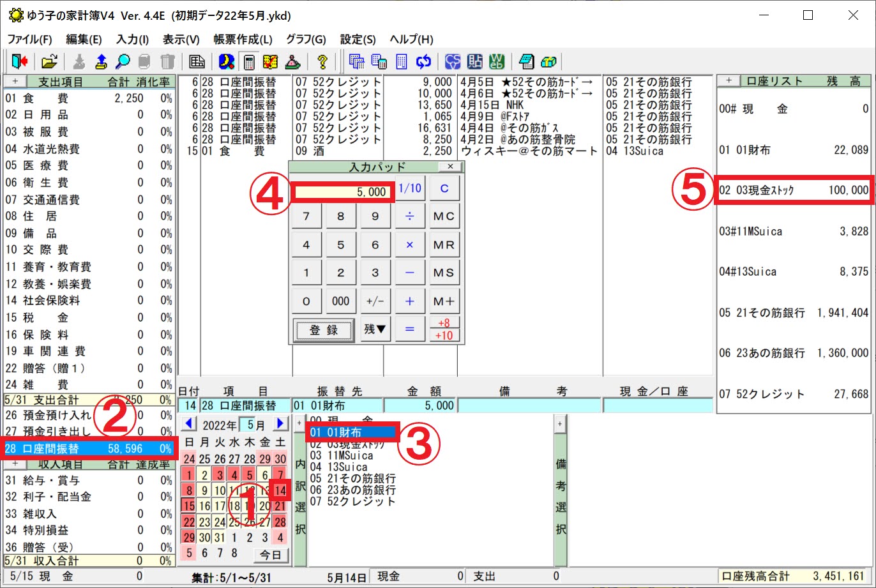This screenshot has width=876, height=588.
Task: Open the 表示(V) menu
Action: 181,39
